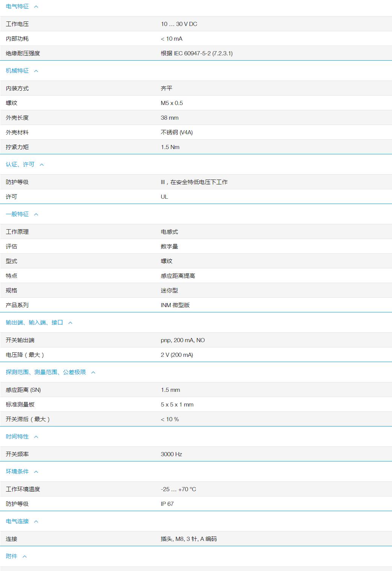Select the 产品系列 value INM 微型版
This screenshot has width=392, height=571.
(175, 305)
